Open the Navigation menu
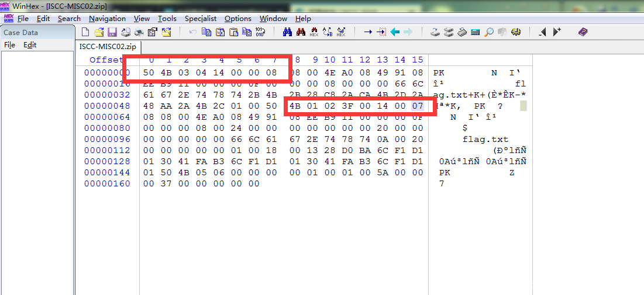The width and height of the screenshot is (644, 295). click(x=107, y=19)
